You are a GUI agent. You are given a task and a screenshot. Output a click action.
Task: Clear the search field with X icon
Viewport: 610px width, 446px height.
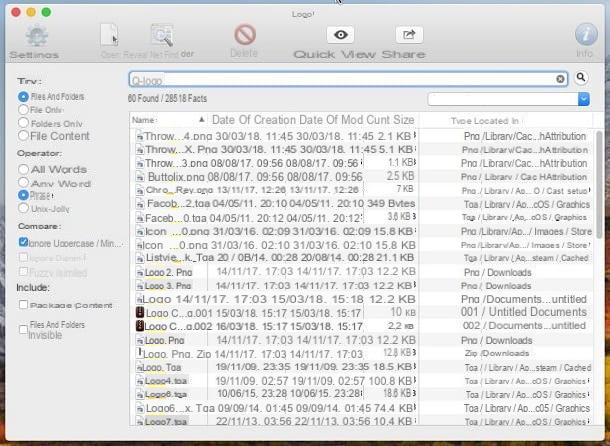[560, 79]
